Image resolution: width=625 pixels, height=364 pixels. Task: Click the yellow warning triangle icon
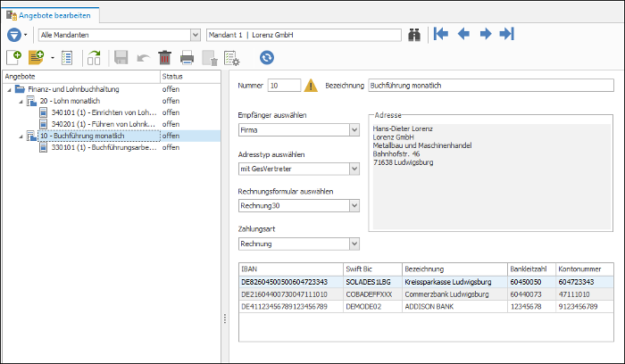[x=311, y=86]
